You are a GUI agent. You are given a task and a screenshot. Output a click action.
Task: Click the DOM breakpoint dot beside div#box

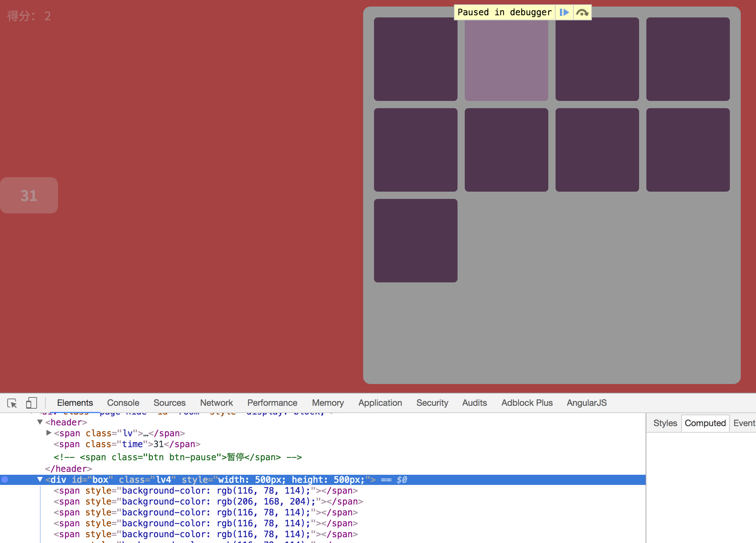pyautogui.click(x=5, y=479)
